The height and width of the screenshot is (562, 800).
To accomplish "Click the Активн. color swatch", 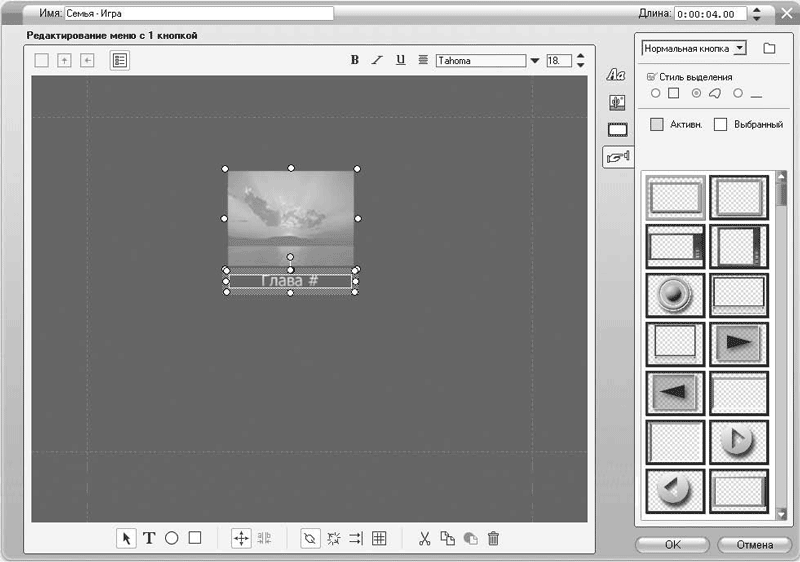I will (657, 124).
